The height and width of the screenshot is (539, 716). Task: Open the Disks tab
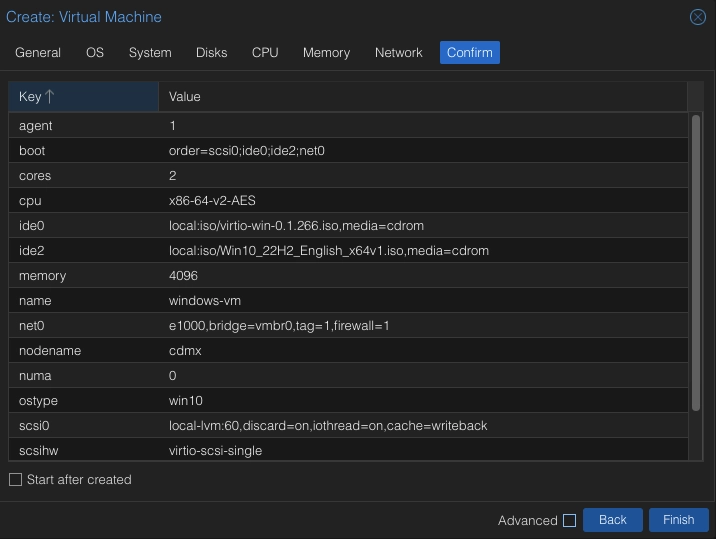tap(211, 53)
